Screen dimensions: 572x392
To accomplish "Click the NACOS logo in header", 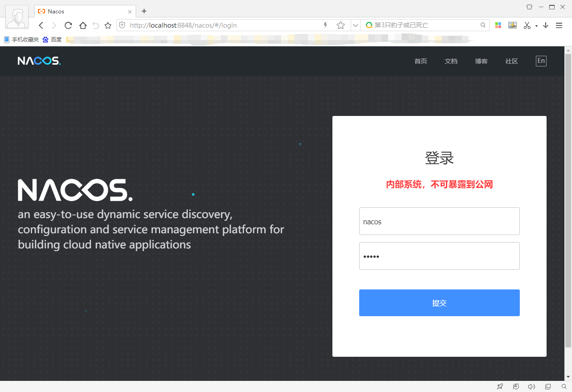I will 39,61.
